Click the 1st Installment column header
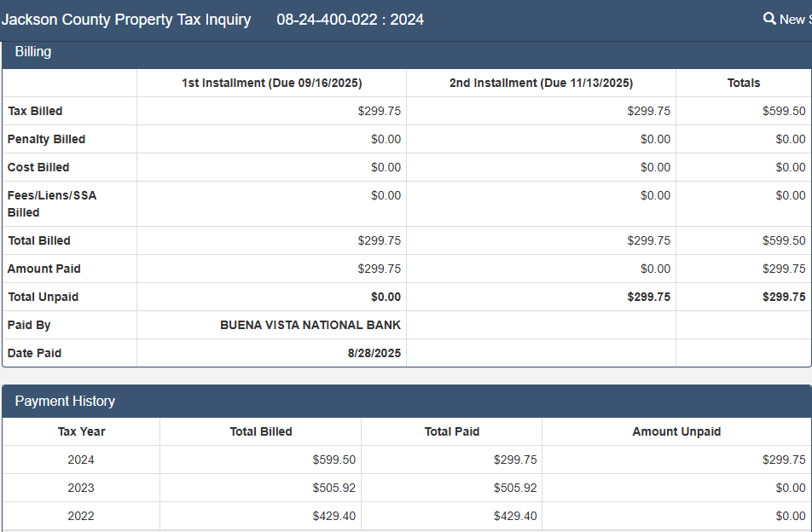Screen dimensions: 812x532 tap(271, 83)
